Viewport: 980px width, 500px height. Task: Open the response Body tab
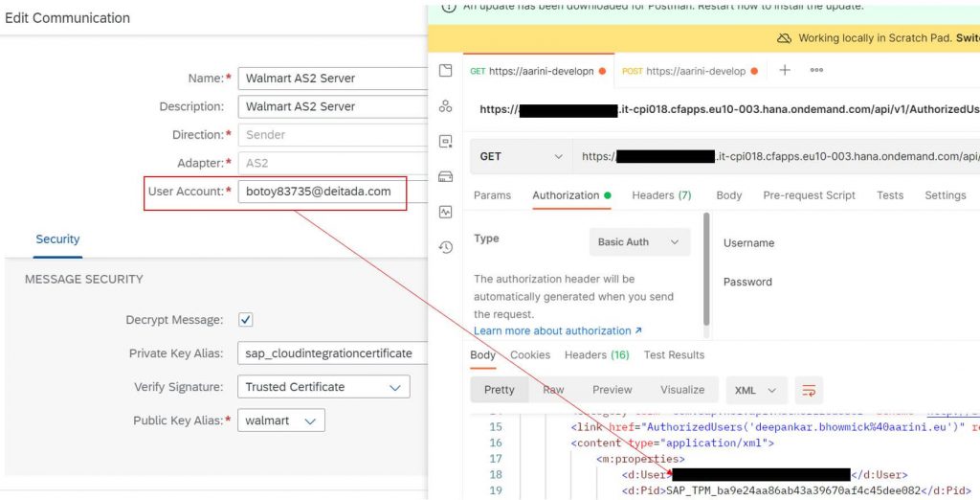482,354
